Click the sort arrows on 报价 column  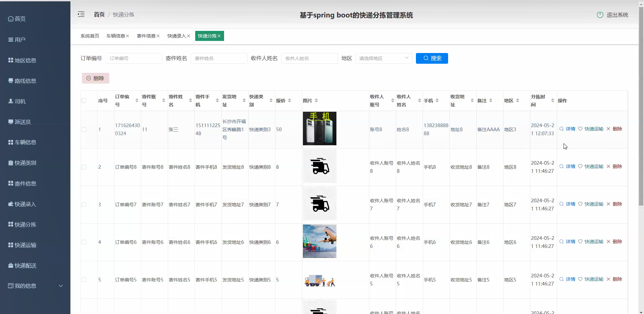coord(290,100)
